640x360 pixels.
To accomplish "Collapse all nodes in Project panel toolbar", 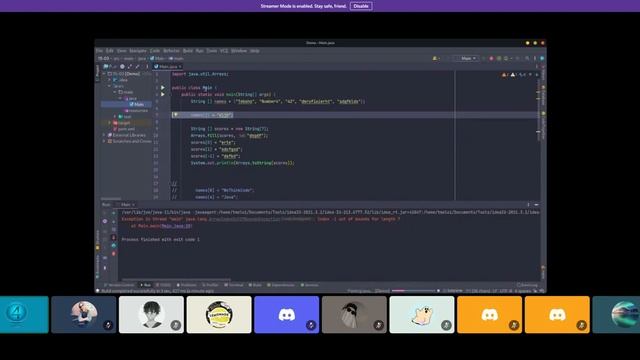I will 138,67.
